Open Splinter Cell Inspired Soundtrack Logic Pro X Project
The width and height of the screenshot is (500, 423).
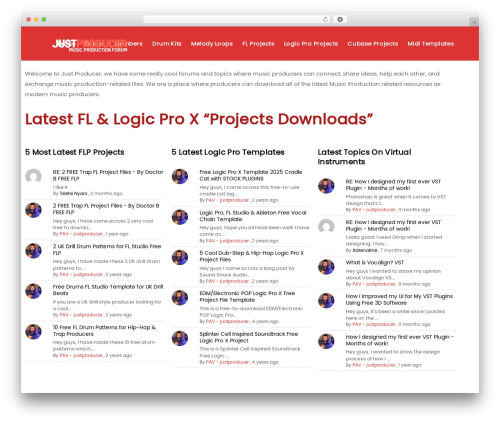coord(249,337)
